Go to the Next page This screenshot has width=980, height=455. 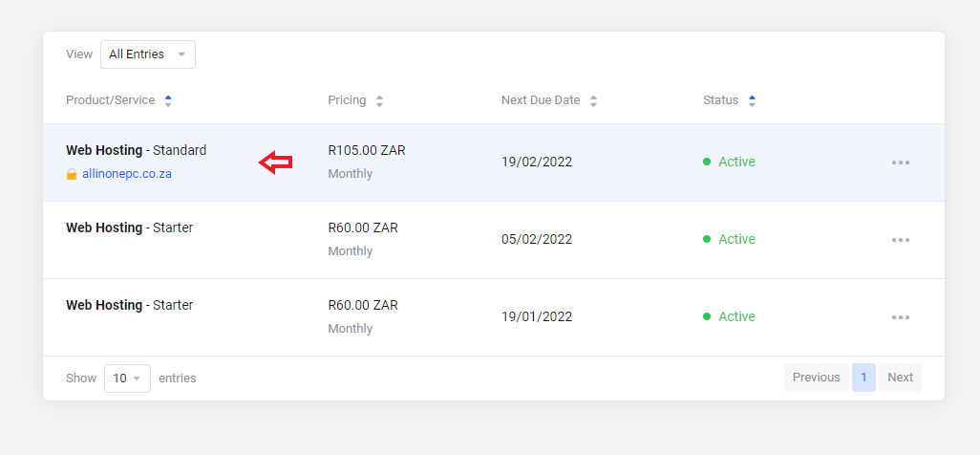(900, 378)
